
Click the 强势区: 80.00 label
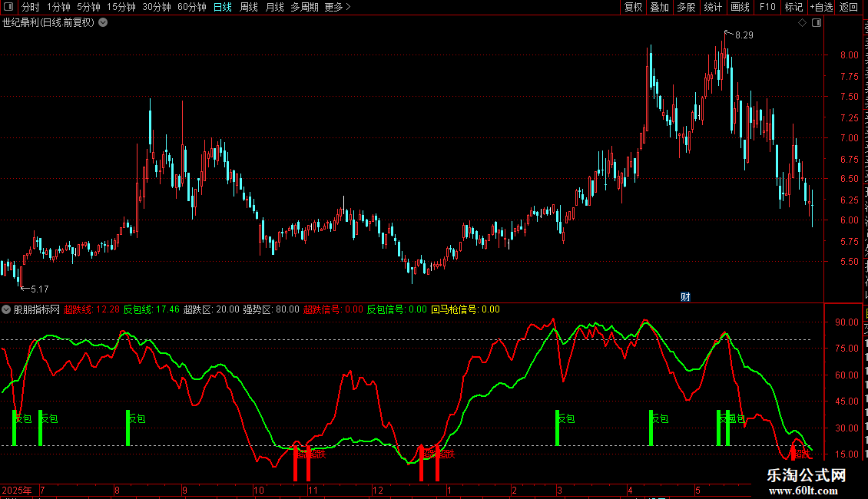(271, 310)
